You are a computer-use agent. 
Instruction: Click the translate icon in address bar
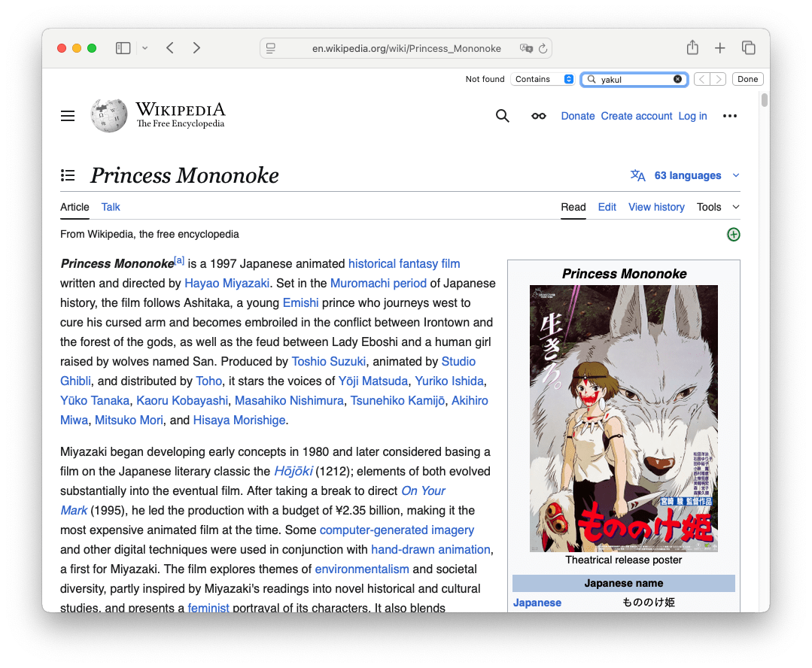[526, 48]
